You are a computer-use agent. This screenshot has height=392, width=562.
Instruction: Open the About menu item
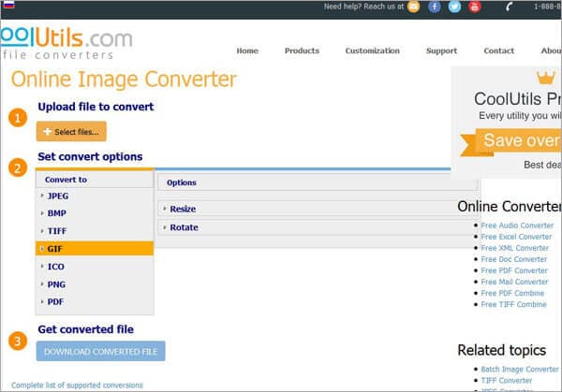(x=552, y=51)
